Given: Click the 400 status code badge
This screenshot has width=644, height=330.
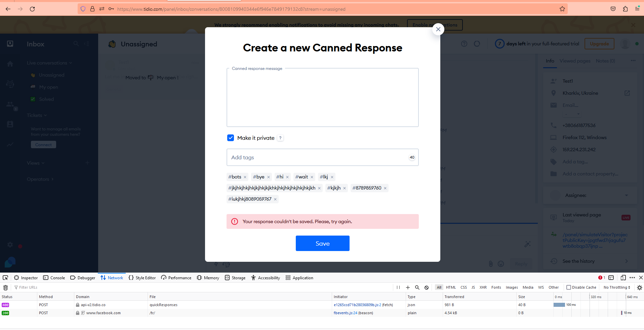Looking at the screenshot, I should [x=5, y=305].
